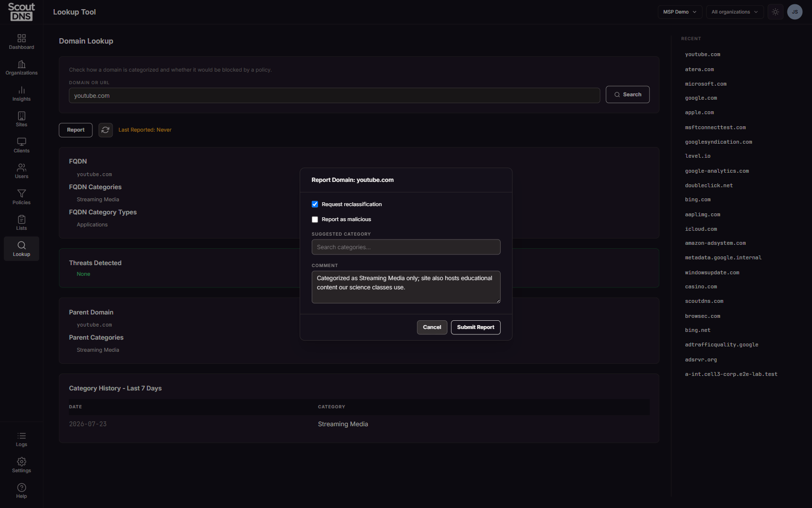Open the MSP Demo dropdown
Image resolution: width=812 pixels, height=508 pixels.
(x=680, y=12)
